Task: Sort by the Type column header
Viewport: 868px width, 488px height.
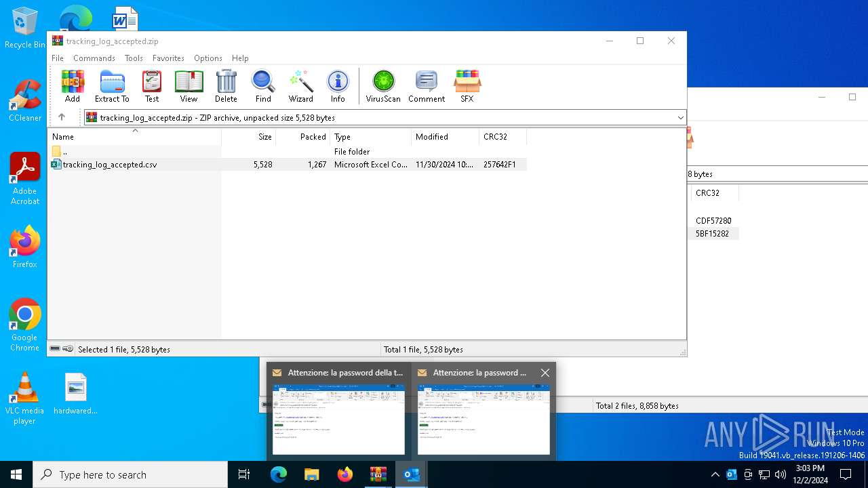Action: pos(370,137)
